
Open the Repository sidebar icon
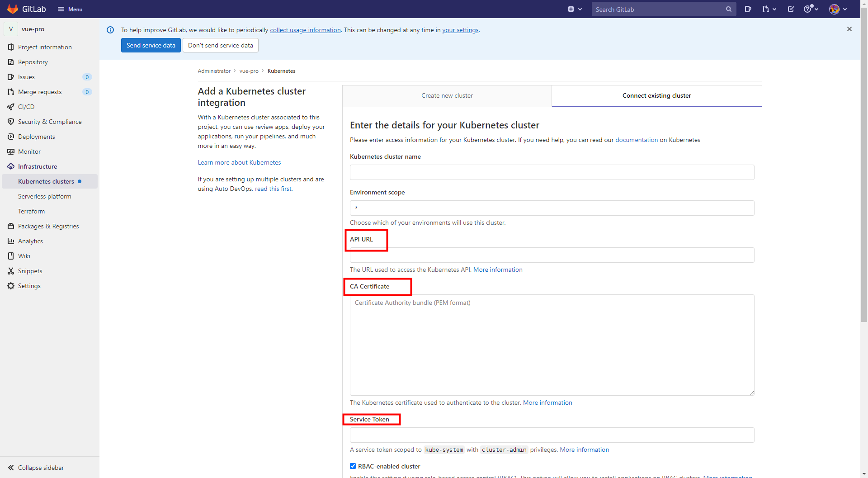(x=11, y=62)
